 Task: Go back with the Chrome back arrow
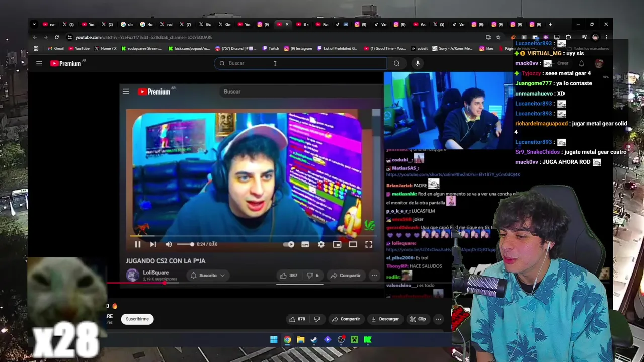click(35, 37)
